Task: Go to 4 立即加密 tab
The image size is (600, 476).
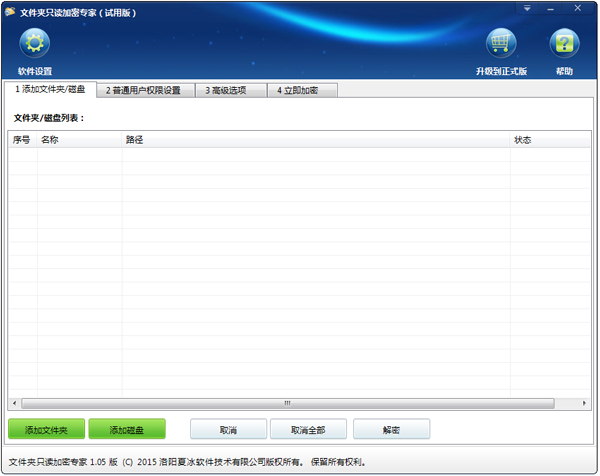Action: tap(302, 90)
